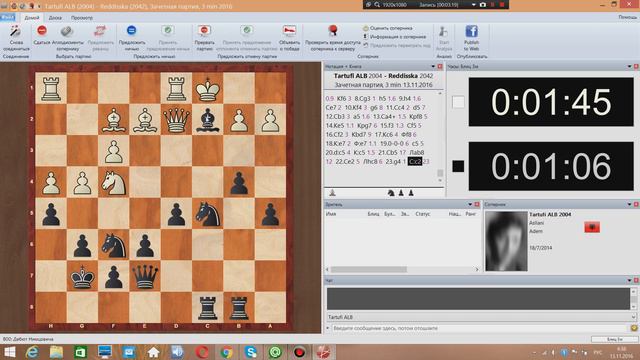Screen dimensions: 640x360
Task: Click the offer rematch arrows icon
Action: [100, 31]
